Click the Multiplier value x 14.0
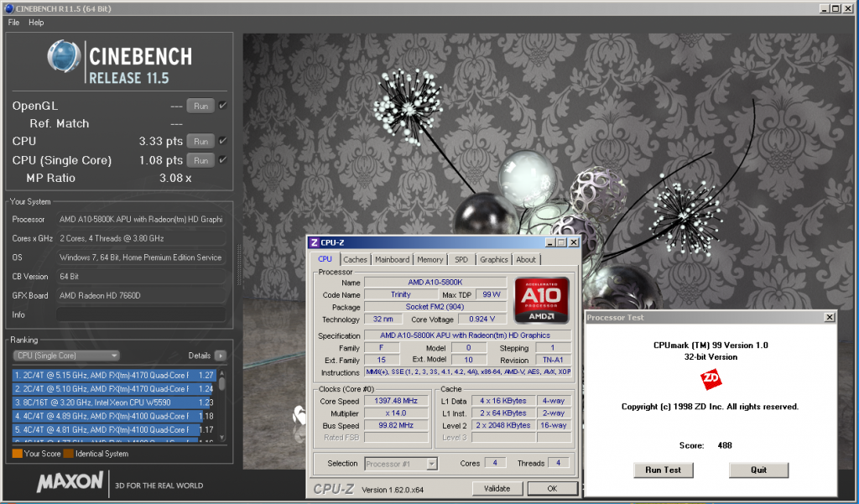The width and height of the screenshot is (859, 504). point(396,413)
